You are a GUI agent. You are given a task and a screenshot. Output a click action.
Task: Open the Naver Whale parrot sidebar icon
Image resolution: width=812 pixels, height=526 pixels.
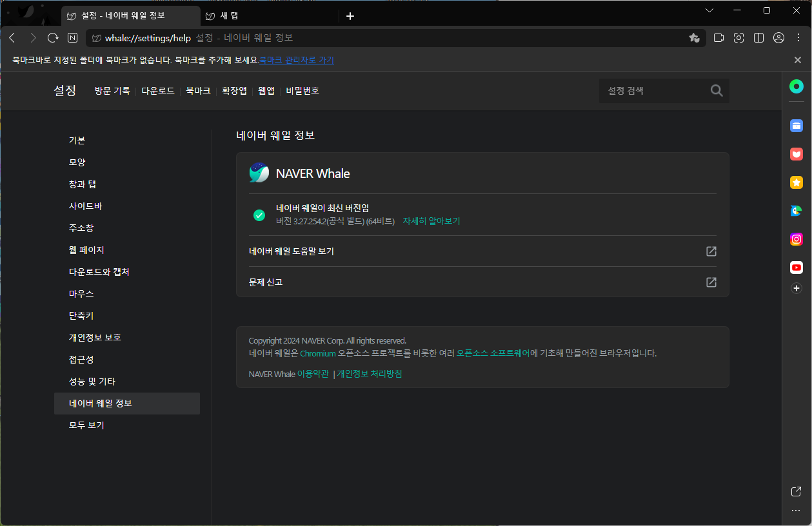pos(797,211)
